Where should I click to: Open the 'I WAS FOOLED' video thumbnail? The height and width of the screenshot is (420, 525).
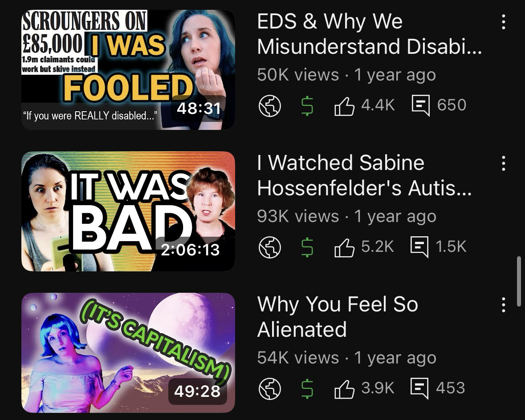coord(128,69)
